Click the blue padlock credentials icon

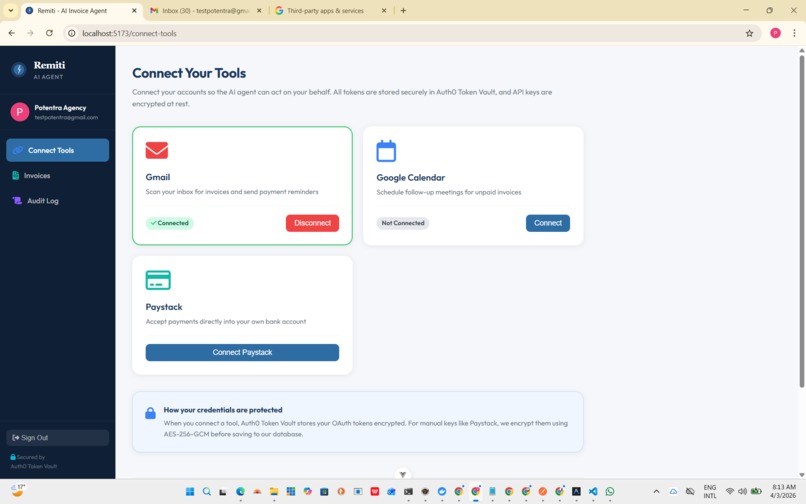point(150,413)
